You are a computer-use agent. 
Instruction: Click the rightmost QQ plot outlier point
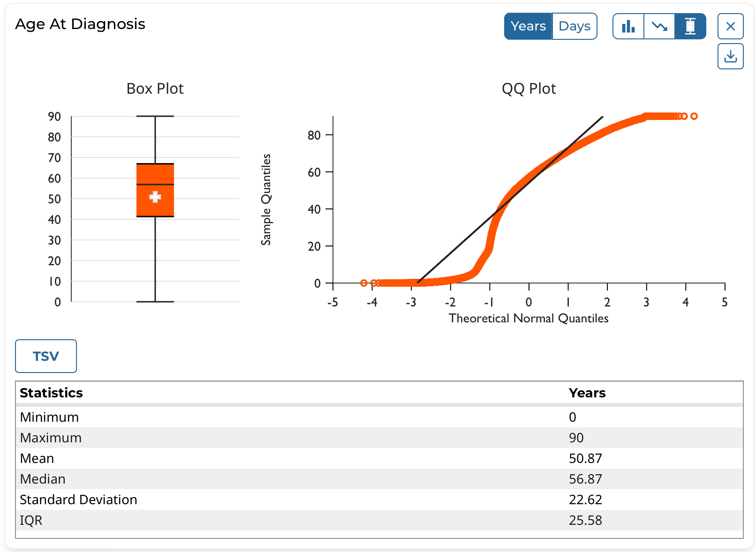click(x=694, y=116)
